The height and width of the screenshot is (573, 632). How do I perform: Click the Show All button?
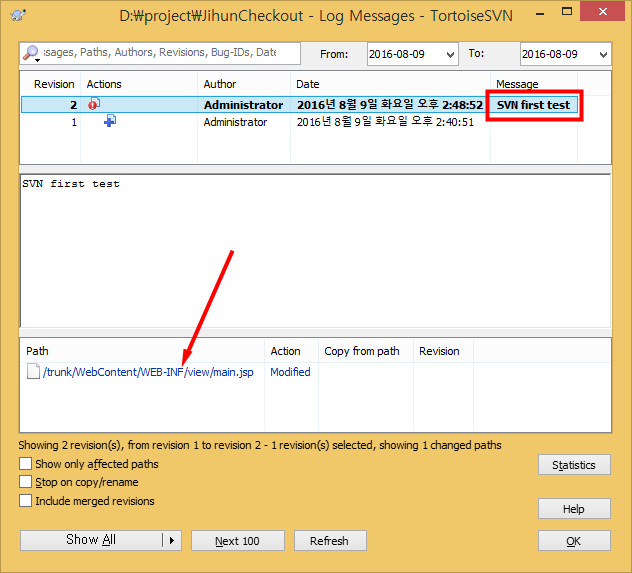click(91, 540)
